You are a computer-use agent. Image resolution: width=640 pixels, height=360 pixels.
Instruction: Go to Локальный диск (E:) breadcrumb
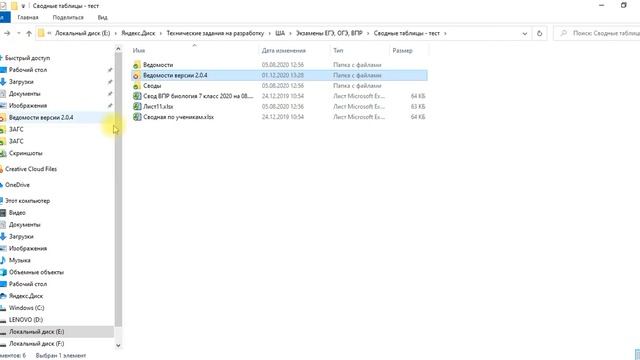click(x=82, y=33)
